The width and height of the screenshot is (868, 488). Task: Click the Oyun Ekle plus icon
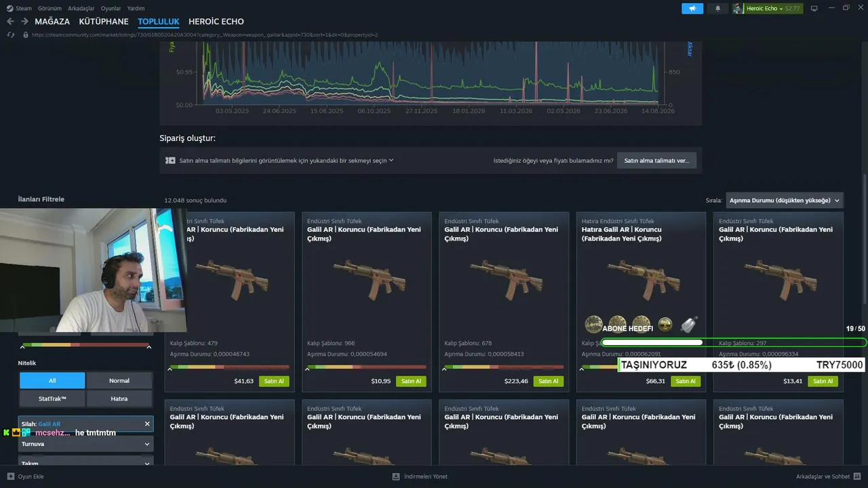click(x=10, y=476)
